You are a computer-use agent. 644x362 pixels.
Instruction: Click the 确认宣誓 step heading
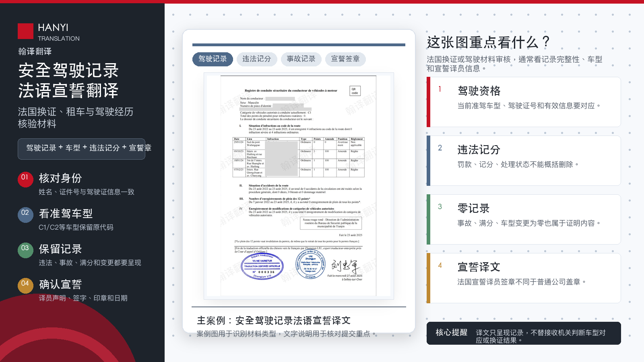coord(60,284)
